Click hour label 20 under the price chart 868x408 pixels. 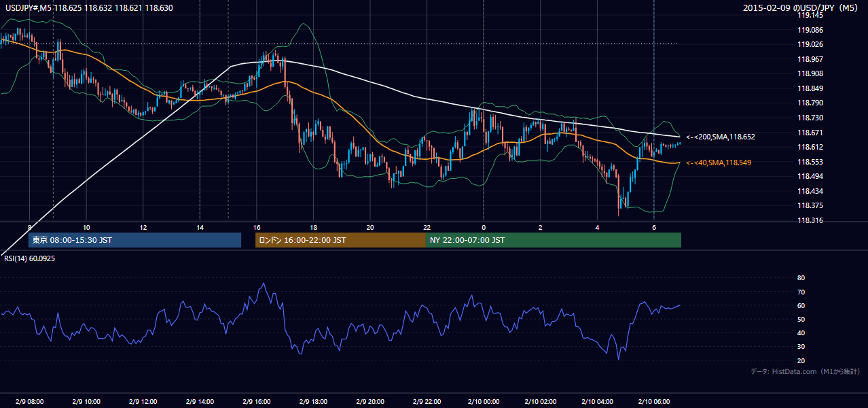[369, 227]
